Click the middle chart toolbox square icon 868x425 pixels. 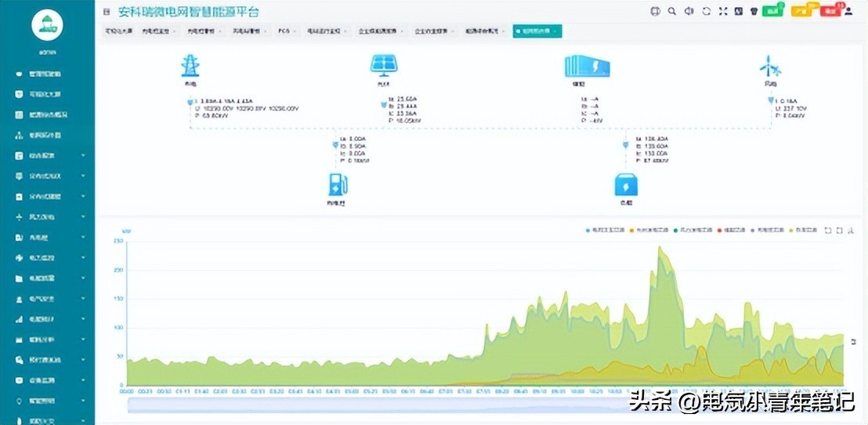pyautogui.click(x=839, y=230)
